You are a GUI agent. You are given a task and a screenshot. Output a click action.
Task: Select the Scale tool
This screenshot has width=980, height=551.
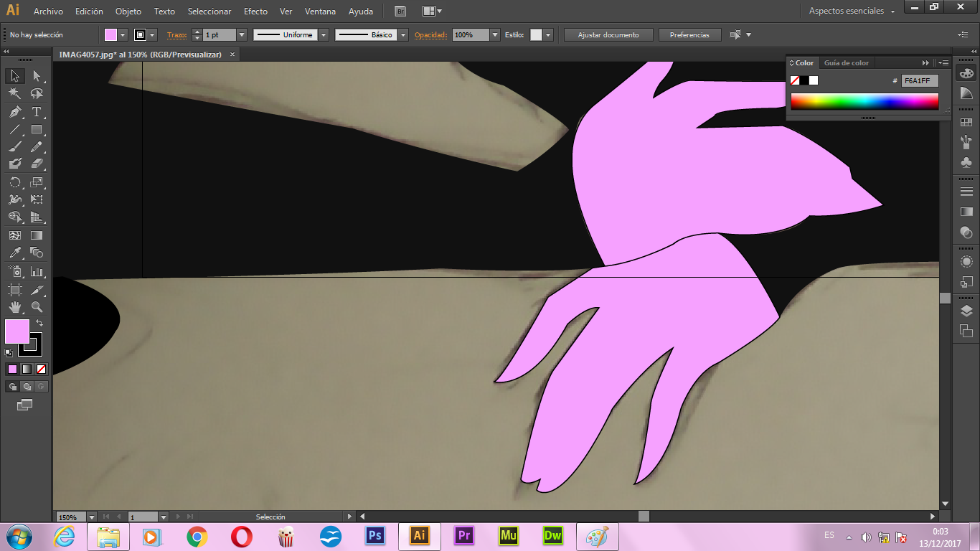[x=37, y=182]
